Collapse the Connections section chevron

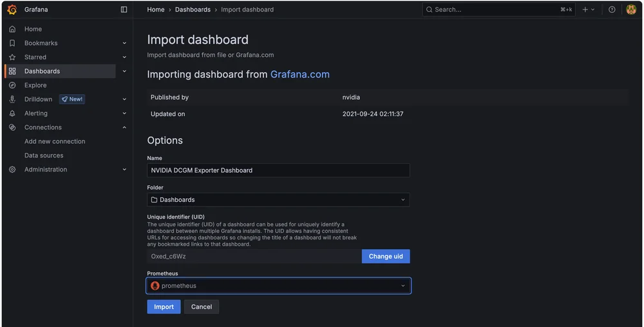tap(124, 128)
